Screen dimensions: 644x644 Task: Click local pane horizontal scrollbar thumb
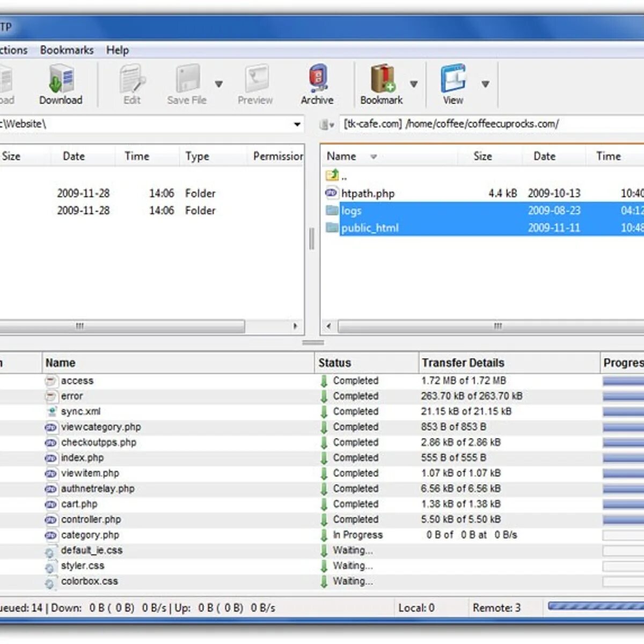point(122,326)
